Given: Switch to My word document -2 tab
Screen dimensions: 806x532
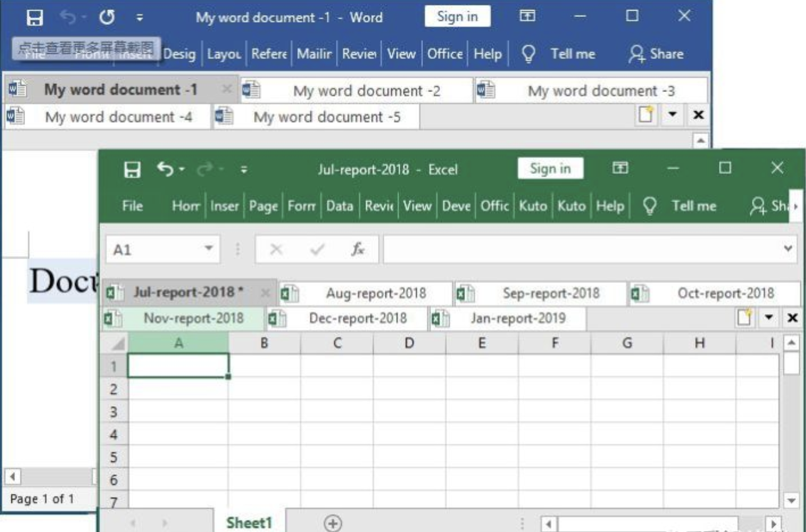Looking at the screenshot, I should tap(356, 91).
